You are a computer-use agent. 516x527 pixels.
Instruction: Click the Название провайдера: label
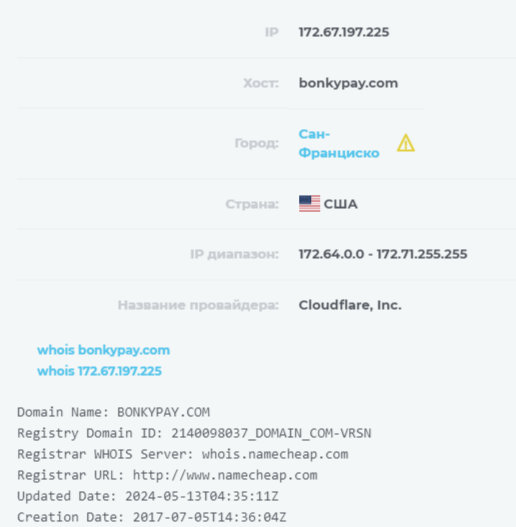[x=198, y=306]
